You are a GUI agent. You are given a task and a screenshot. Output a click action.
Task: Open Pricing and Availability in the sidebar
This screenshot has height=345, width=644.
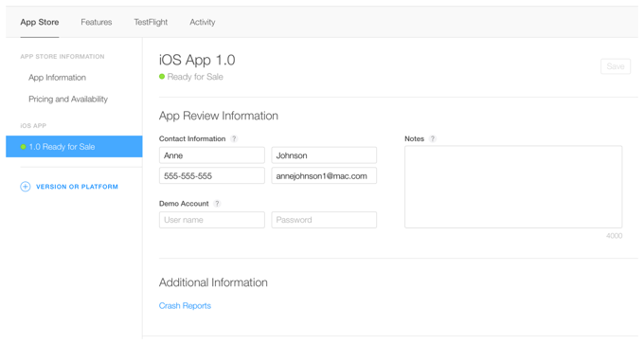coord(68,100)
